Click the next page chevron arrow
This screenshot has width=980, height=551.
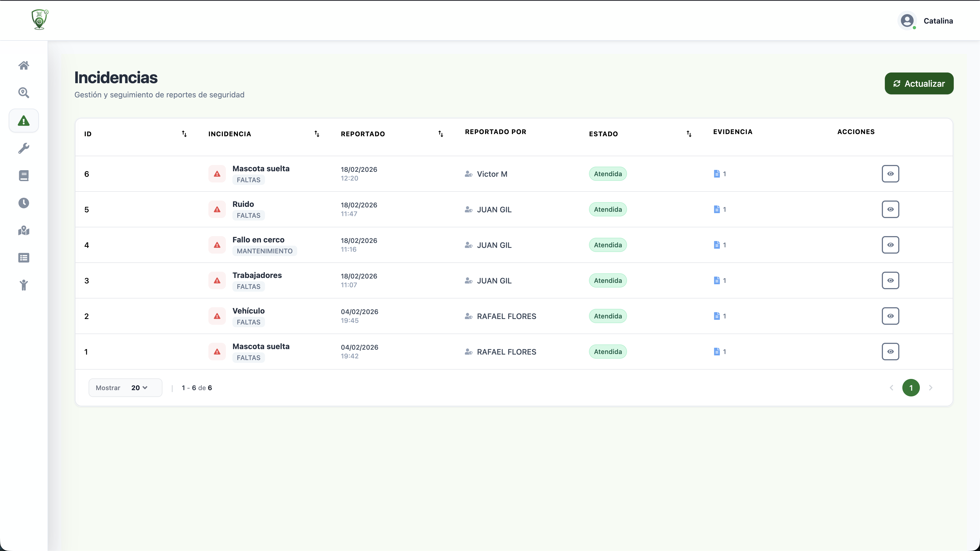pos(931,388)
